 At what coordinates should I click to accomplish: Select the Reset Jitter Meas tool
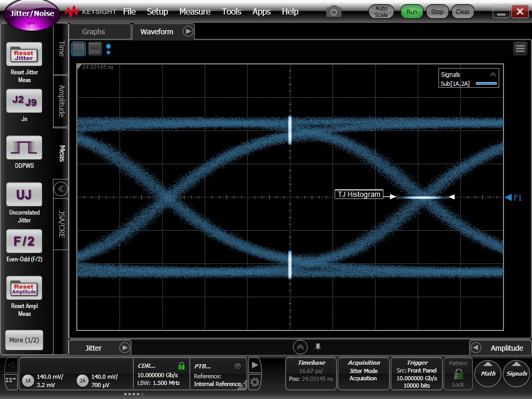(x=24, y=55)
